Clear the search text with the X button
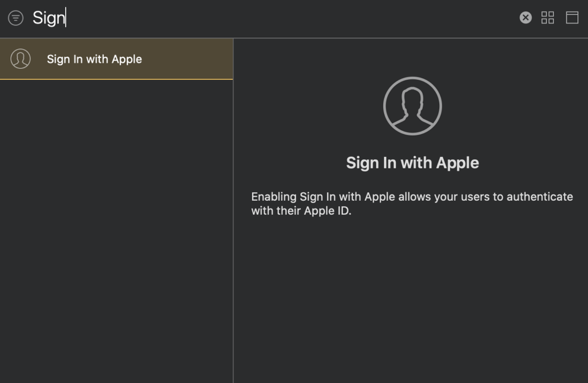 coord(525,17)
